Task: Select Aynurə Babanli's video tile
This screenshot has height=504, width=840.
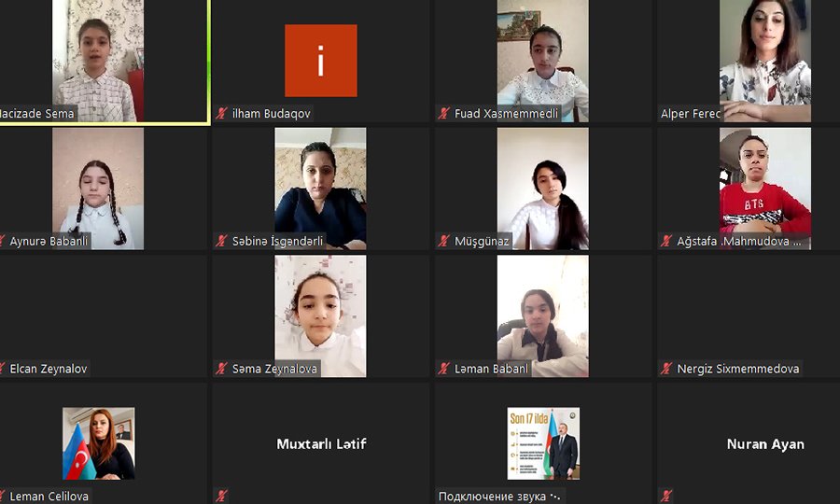Action: (x=98, y=189)
